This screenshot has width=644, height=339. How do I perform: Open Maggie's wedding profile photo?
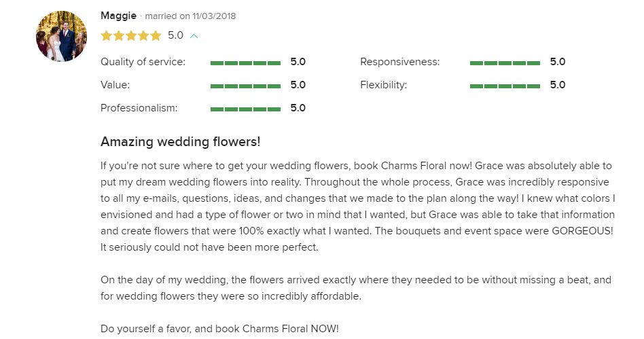[x=62, y=36]
